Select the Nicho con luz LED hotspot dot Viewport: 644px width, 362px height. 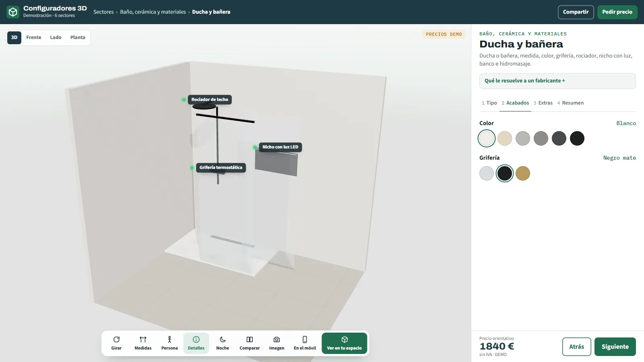(255, 147)
